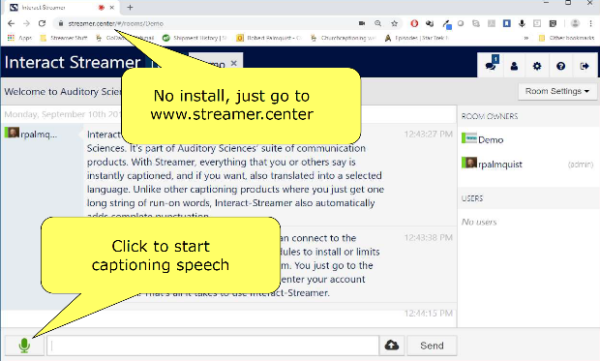Image resolution: width=600 pixels, height=361 pixels.
Task: Open the chat messages icon with badge
Action: pos(491,66)
